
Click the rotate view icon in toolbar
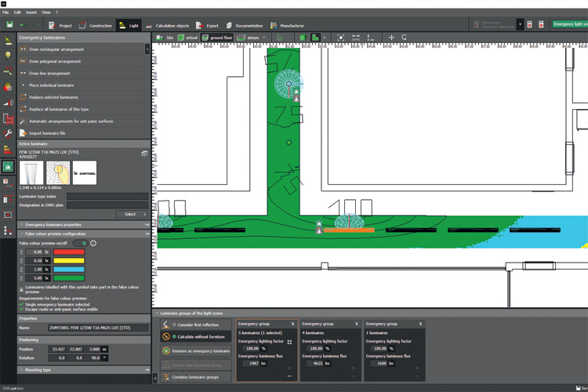click(405, 38)
